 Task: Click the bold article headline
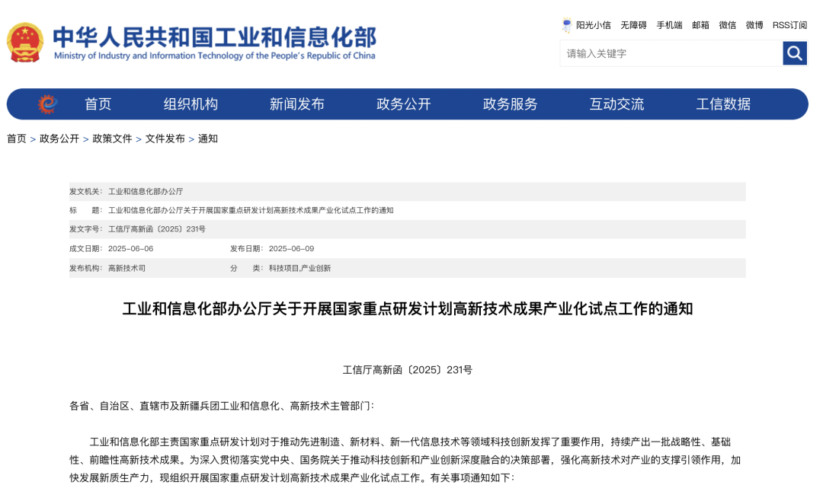[408, 309]
